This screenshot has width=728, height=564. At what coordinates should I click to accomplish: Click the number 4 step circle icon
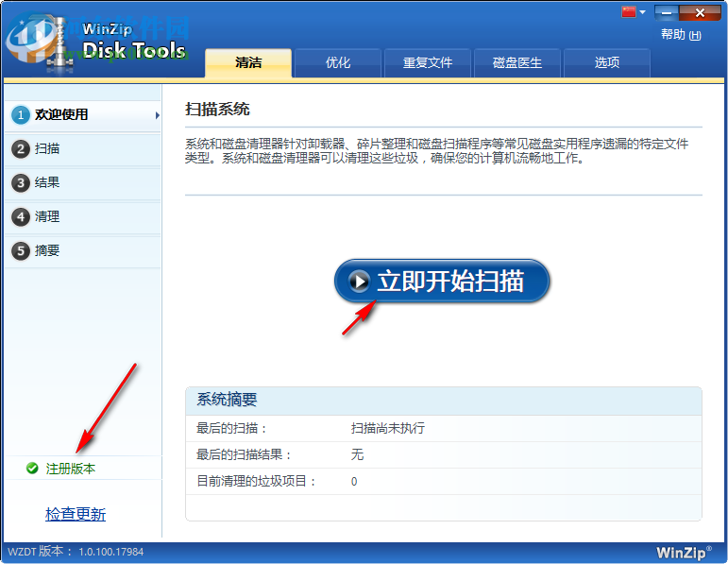pyautogui.click(x=21, y=217)
